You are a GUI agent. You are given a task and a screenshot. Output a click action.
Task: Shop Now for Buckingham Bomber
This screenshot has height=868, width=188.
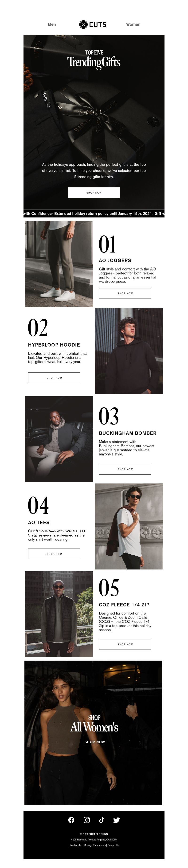125,469
